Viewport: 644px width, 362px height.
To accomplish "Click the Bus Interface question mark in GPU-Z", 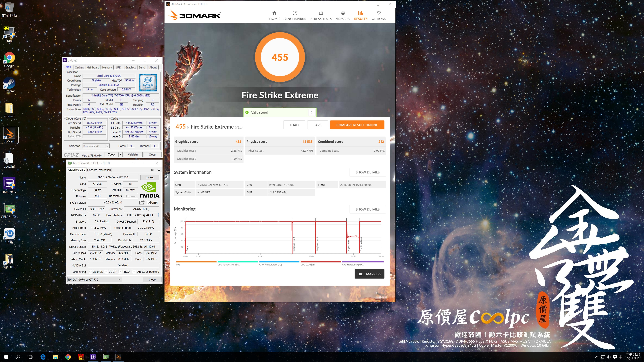I will click(x=158, y=215).
